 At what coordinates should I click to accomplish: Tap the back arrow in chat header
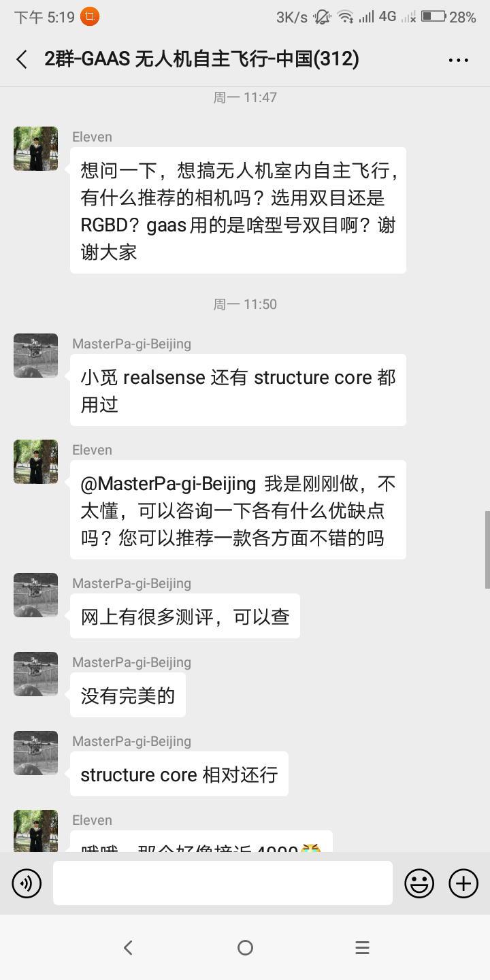pos(22,59)
